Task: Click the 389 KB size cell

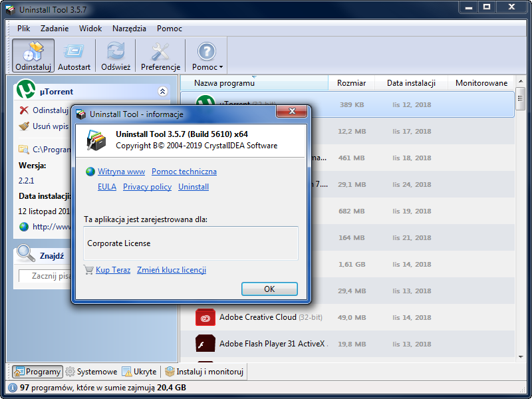Action: pos(352,105)
